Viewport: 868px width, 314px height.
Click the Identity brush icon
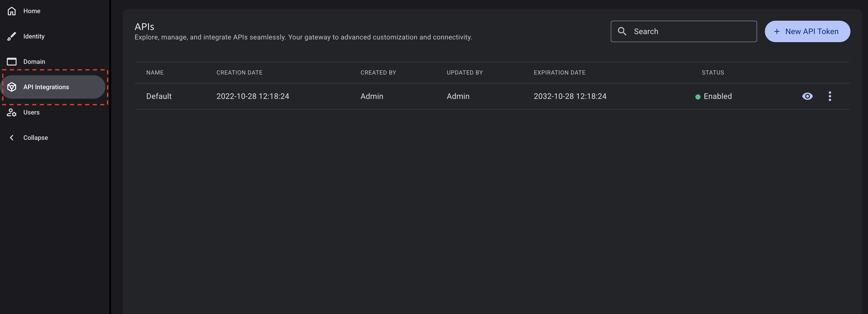click(11, 36)
